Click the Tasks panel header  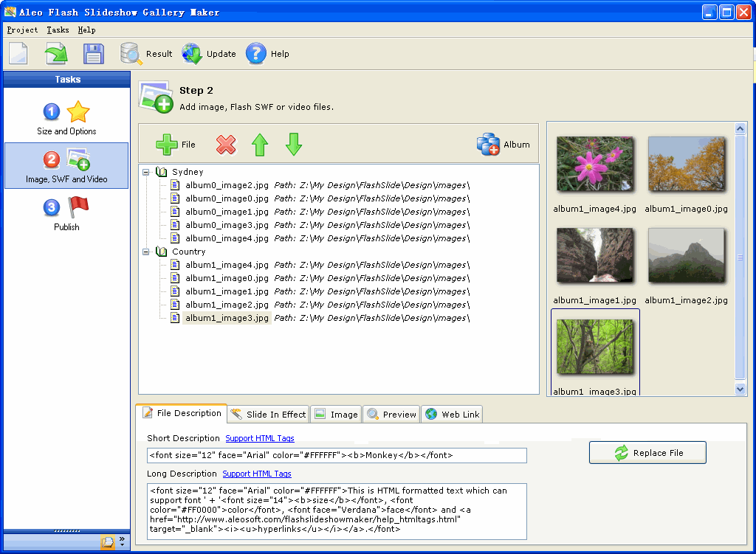[67, 80]
